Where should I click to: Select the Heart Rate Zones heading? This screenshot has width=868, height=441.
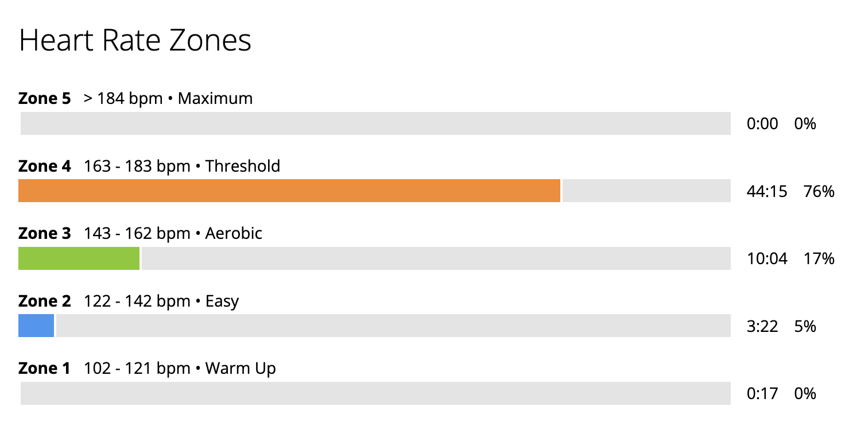pyautogui.click(x=135, y=41)
